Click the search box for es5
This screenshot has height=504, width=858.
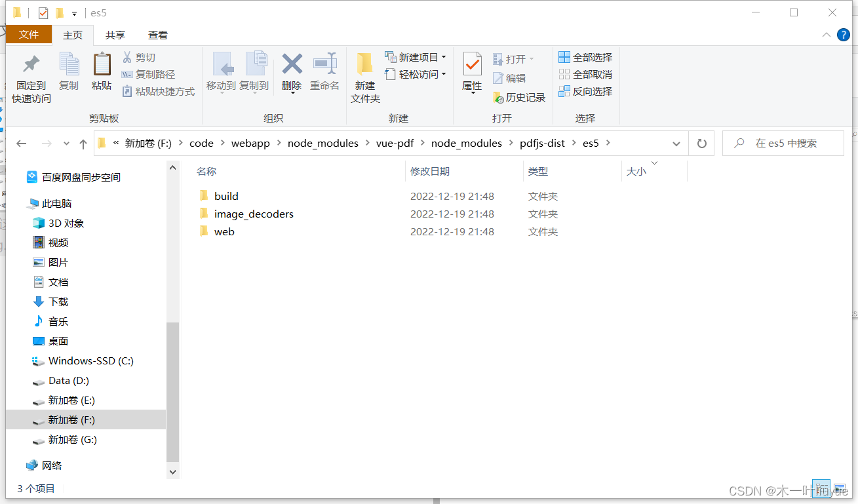(783, 144)
